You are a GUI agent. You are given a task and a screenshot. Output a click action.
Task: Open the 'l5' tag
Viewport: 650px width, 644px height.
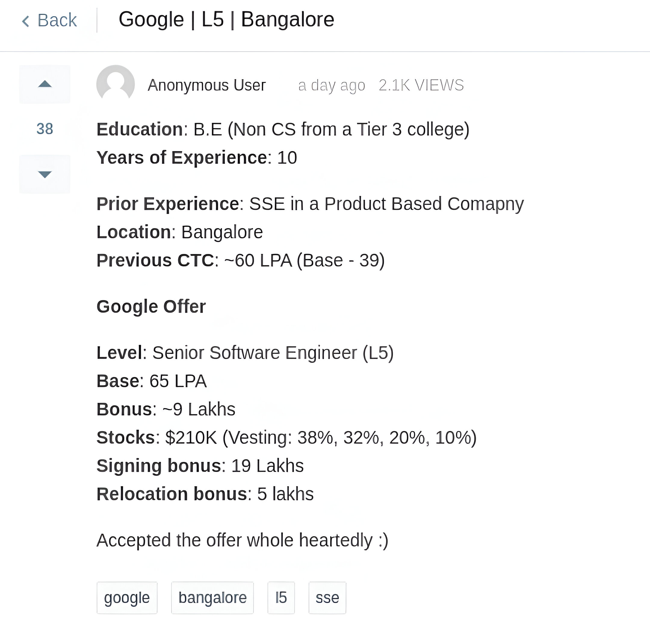[x=281, y=598]
